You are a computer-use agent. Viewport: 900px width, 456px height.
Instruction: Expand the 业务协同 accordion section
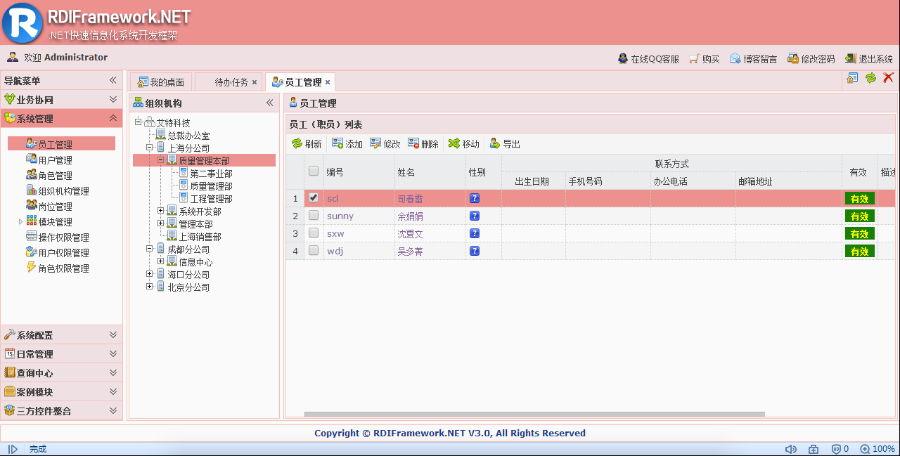pyautogui.click(x=113, y=99)
